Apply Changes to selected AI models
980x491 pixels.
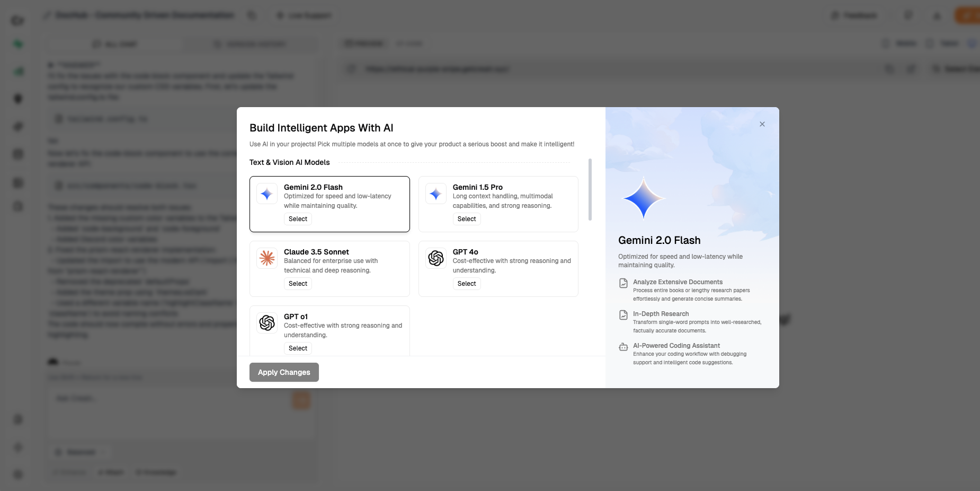(284, 372)
